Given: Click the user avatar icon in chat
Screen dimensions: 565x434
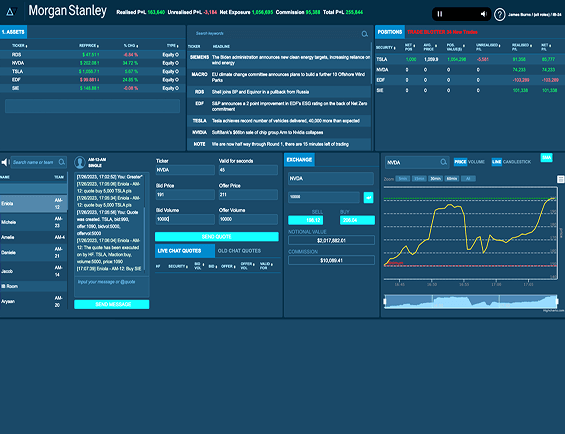Looking at the screenshot, I should pyautogui.click(x=80, y=163).
